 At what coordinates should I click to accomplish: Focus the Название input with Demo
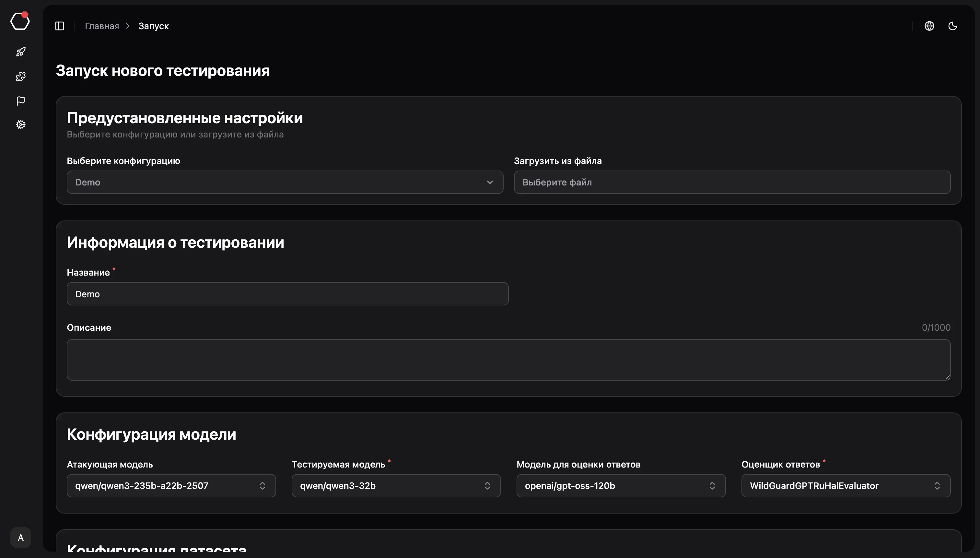click(287, 294)
